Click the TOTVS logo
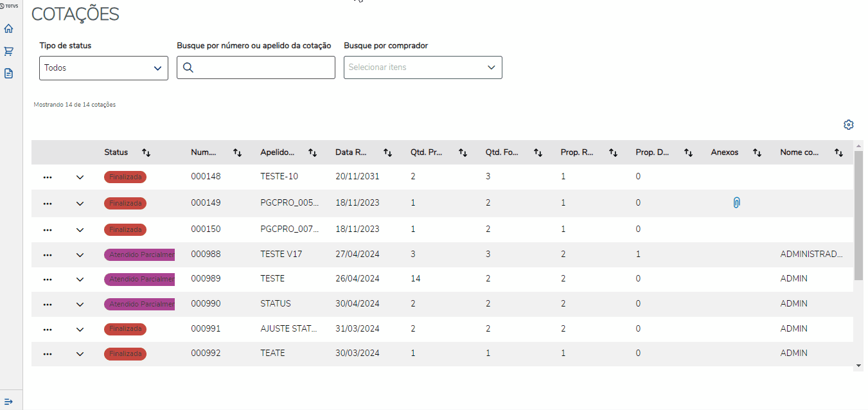The height and width of the screenshot is (410, 868). tap(11, 6)
